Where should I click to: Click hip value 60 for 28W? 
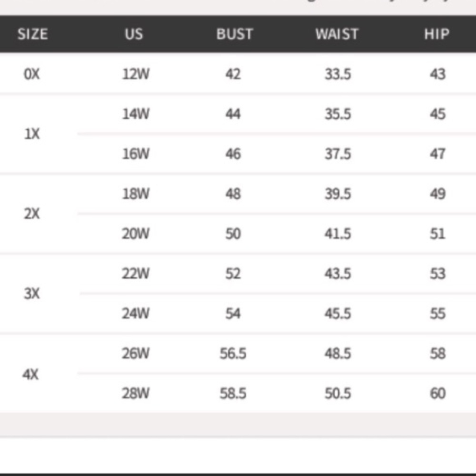pos(437,394)
